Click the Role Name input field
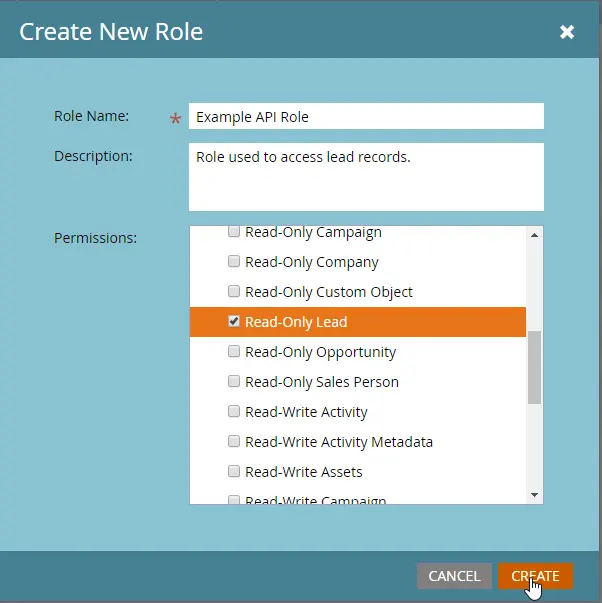The image size is (602, 603). 366,117
